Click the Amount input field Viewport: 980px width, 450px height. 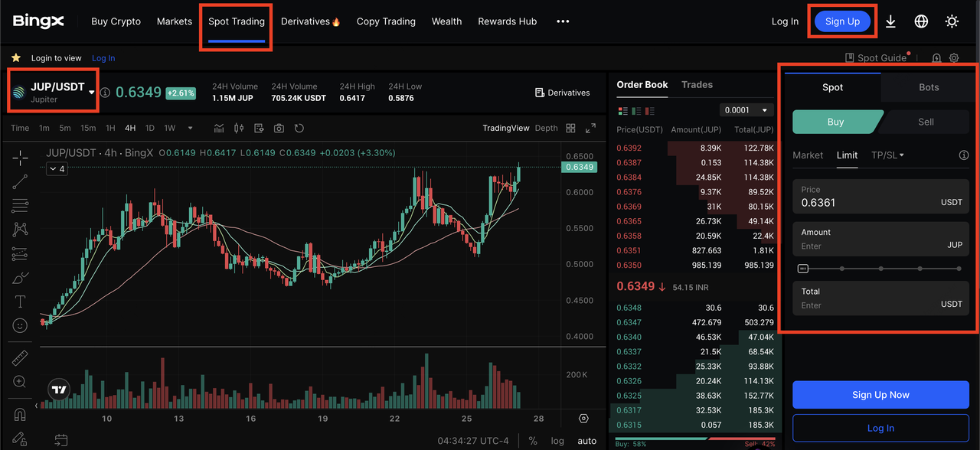[x=865, y=246]
